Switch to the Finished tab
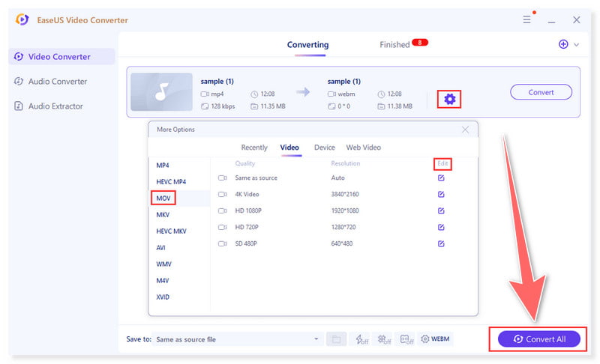Viewport: 600px width, 364px height. coord(394,45)
